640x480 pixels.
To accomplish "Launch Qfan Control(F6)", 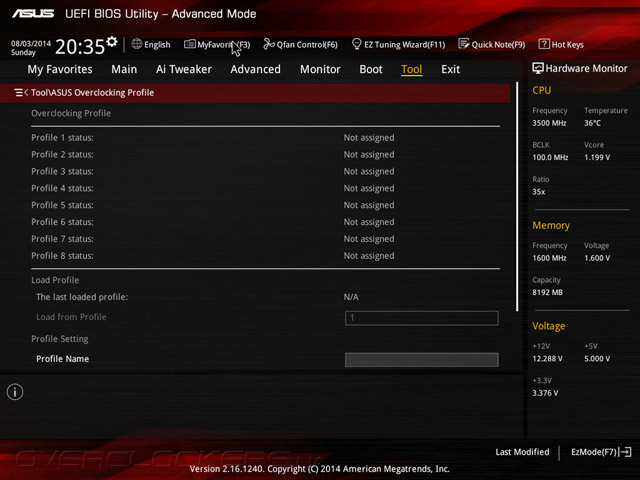I will click(300, 44).
